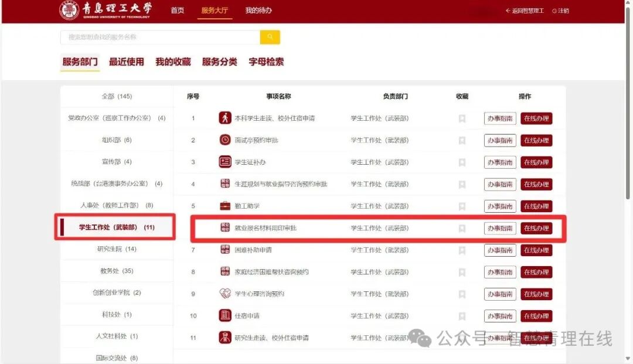
Task: Select 教务处 (35) department
Action: tap(117, 271)
